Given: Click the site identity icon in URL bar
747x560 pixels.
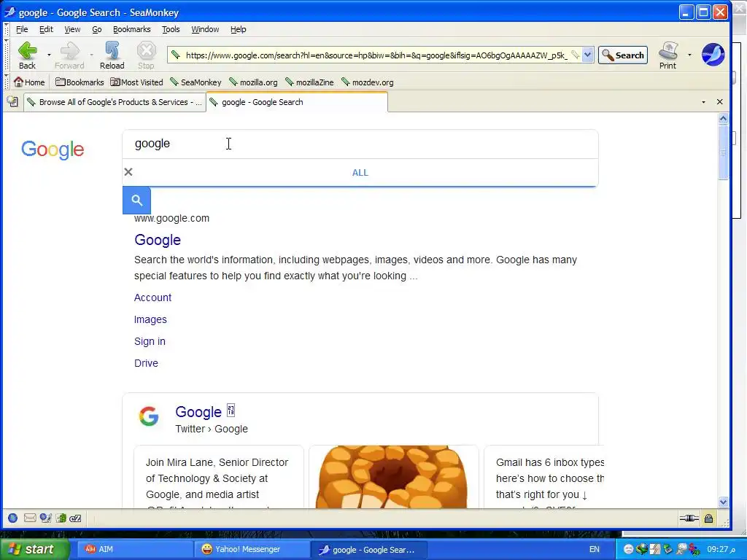Looking at the screenshot, I should coord(176,55).
